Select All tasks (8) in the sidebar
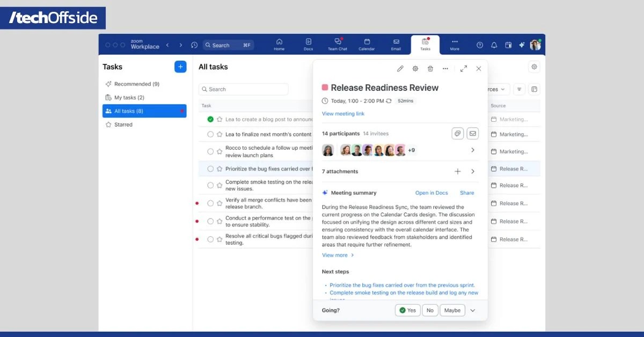644x337 pixels. (x=144, y=111)
